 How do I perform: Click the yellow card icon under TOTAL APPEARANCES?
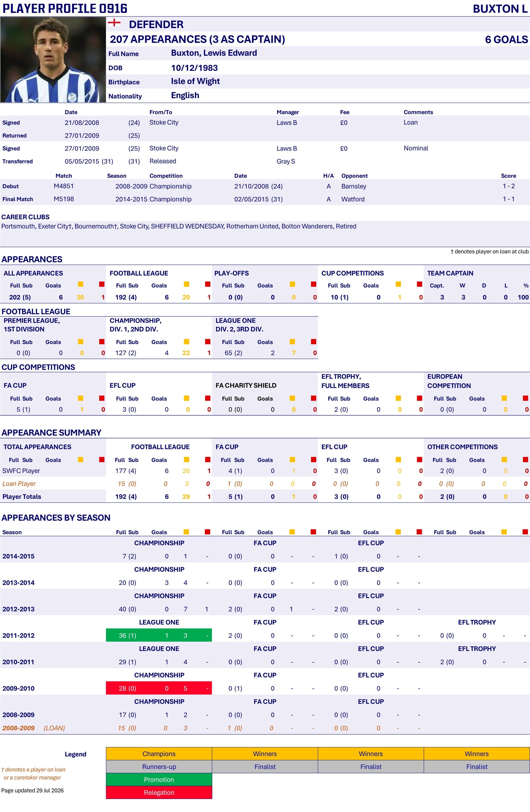(x=80, y=459)
